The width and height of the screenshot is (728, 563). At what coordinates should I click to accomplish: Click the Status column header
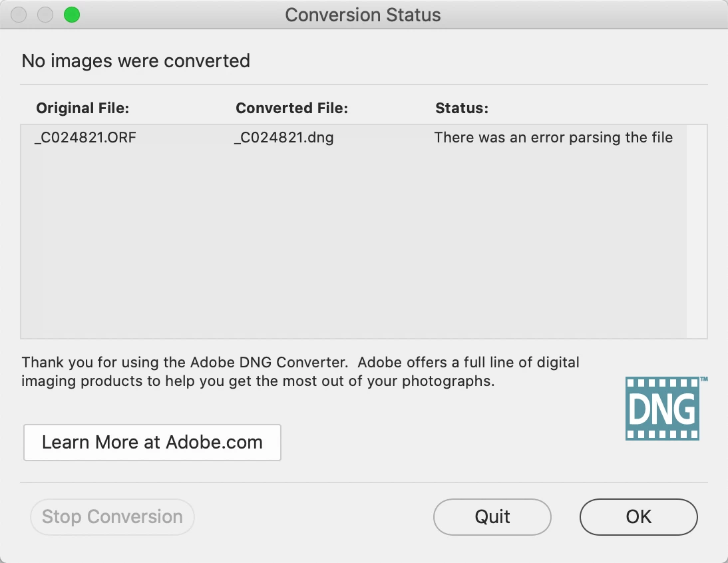[x=462, y=108]
